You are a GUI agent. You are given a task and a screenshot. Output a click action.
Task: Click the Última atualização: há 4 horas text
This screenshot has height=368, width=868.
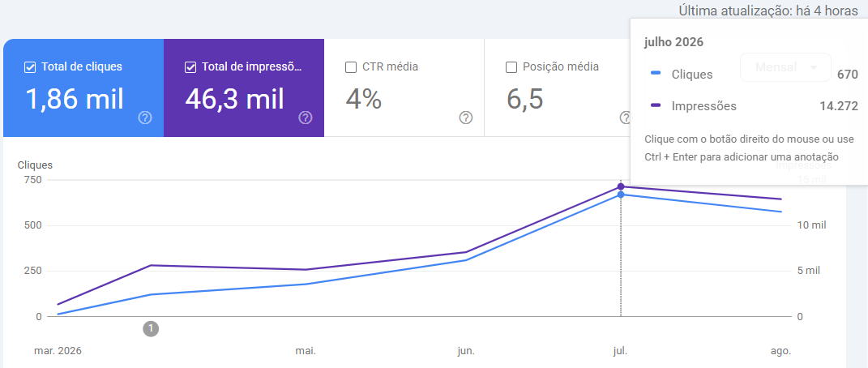point(768,11)
